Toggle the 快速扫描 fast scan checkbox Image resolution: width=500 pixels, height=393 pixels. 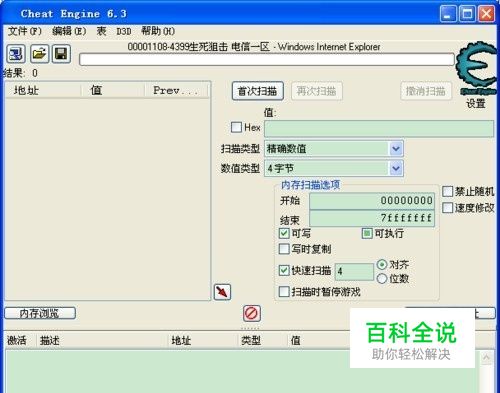pyautogui.click(x=284, y=270)
